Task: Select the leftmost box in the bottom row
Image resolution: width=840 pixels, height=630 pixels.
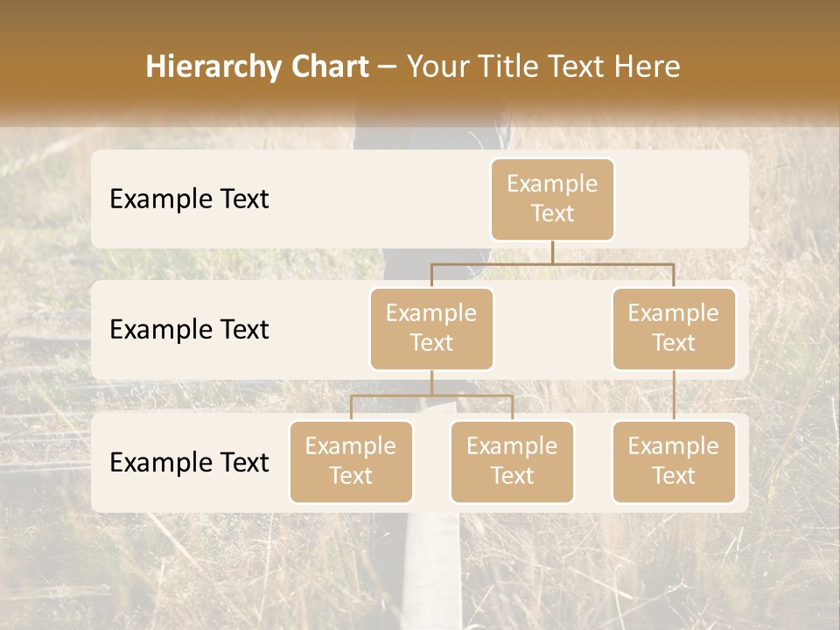Action: click(351, 462)
